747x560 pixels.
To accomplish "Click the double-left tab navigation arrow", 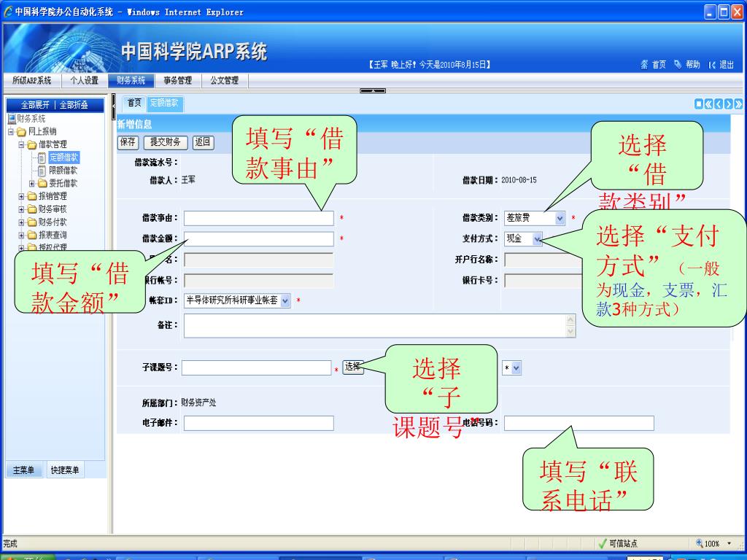I will (709, 104).
